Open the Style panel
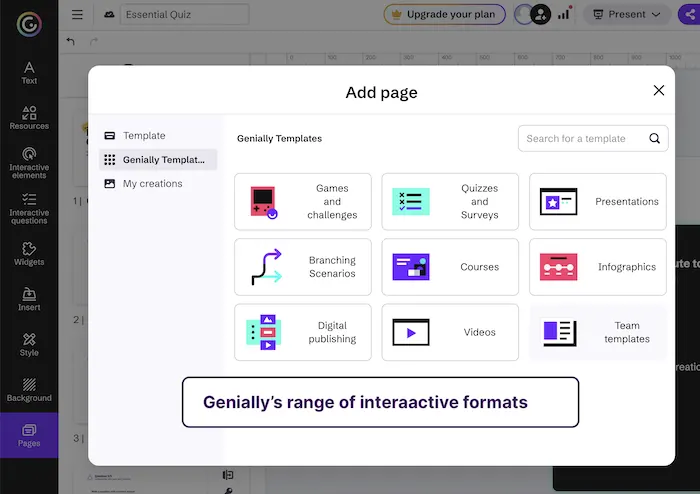 tap(29, 345)
